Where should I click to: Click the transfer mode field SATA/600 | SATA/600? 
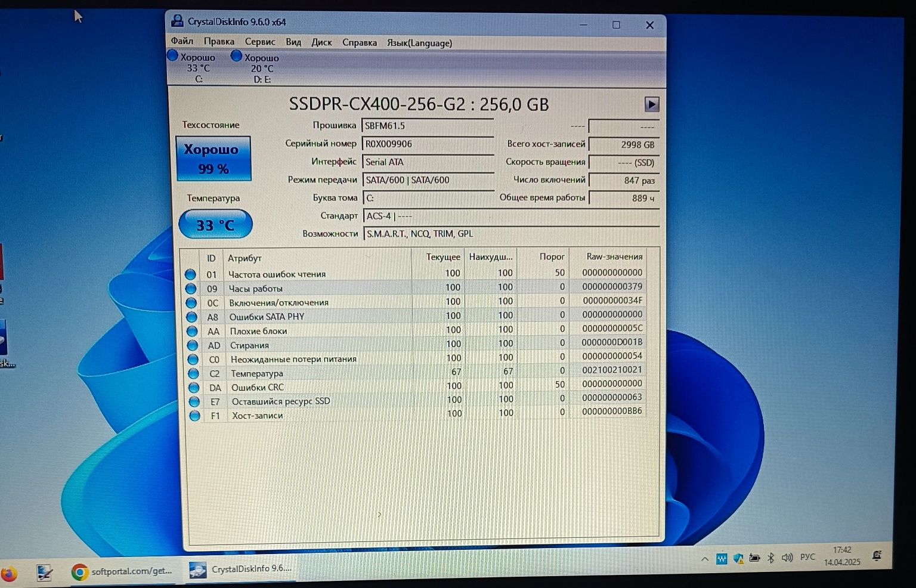[x=428, y=180]
